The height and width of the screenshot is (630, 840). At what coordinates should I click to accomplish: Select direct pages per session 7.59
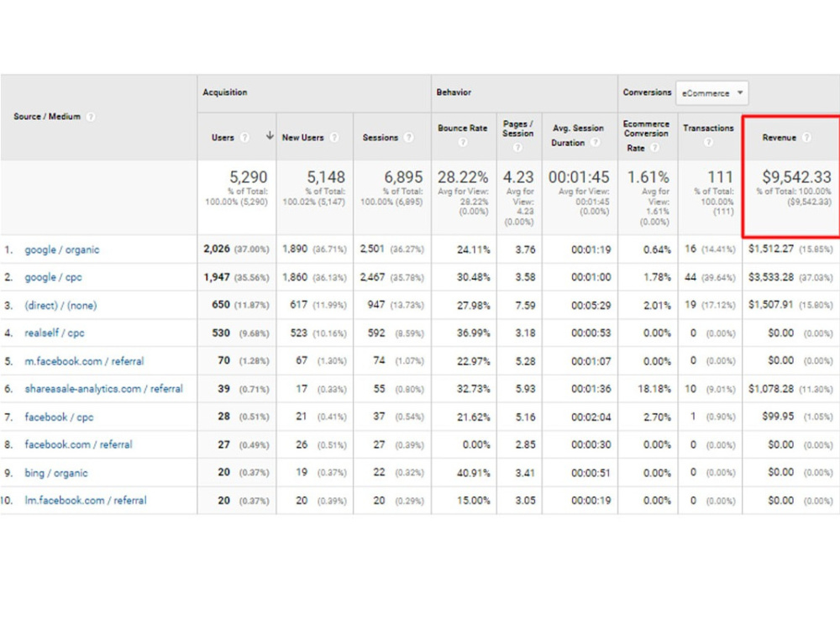526,305
